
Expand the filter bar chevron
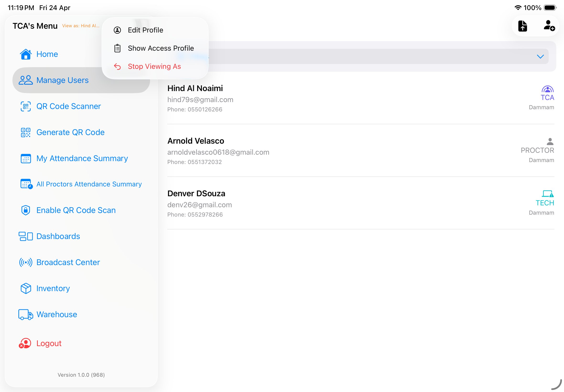(x=540, y=57)
